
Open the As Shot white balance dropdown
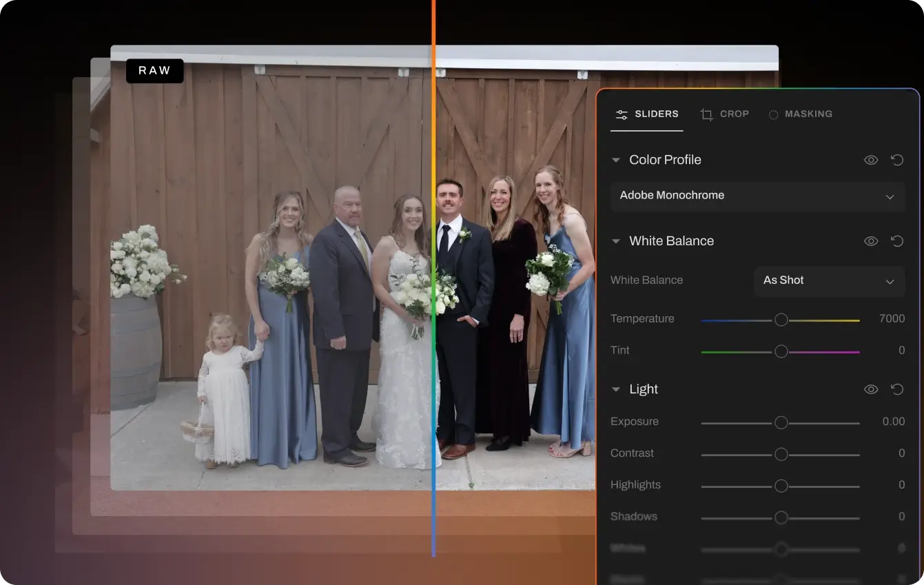(830, 281)
